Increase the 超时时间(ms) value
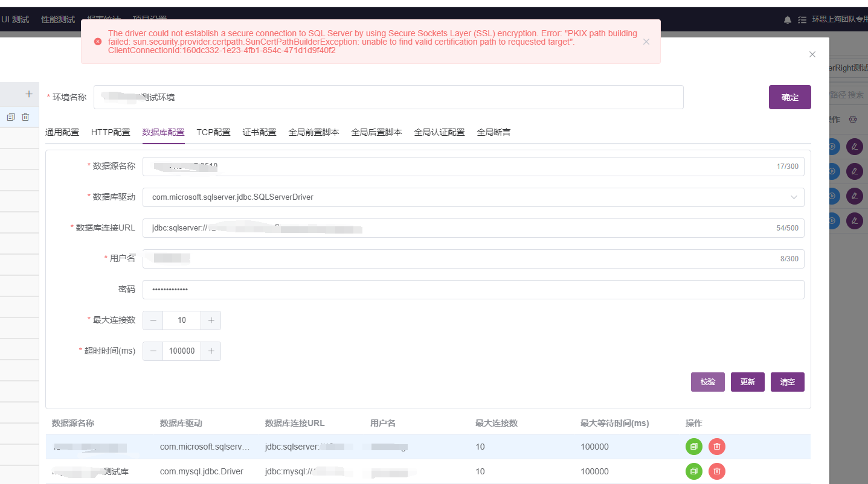868x484 pixels. point(211,351)
